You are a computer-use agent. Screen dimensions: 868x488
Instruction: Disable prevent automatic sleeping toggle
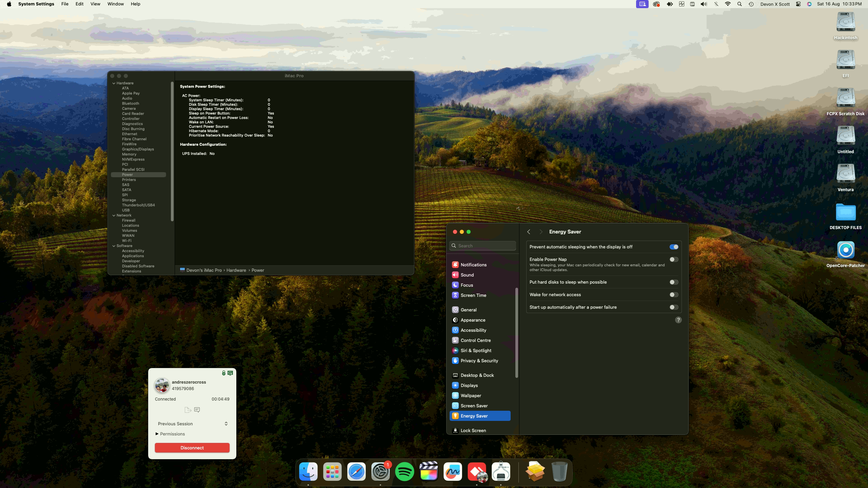(673, 247)
